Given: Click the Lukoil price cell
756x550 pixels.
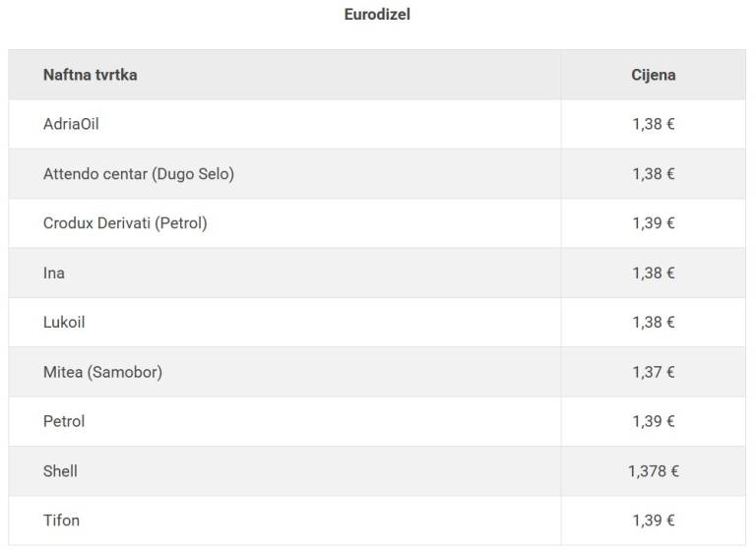Looking at the screenshot, I should 653,322.
